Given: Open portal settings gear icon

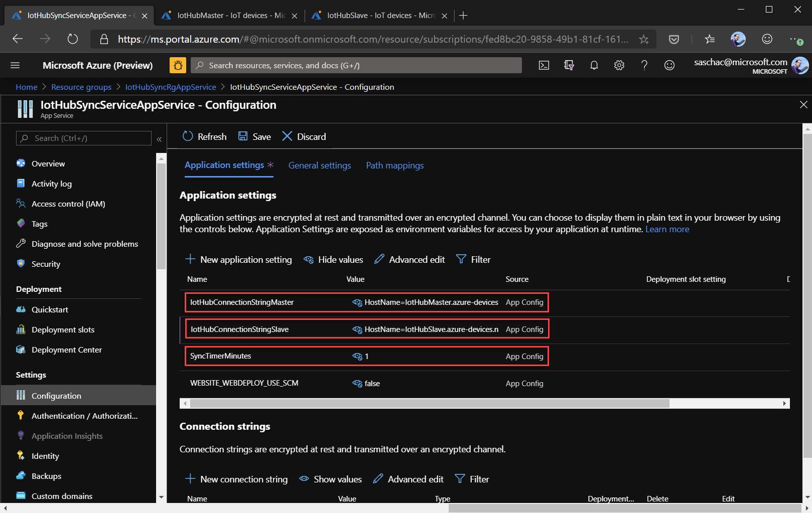Looking at the screenshot, I should pos(619,65).
